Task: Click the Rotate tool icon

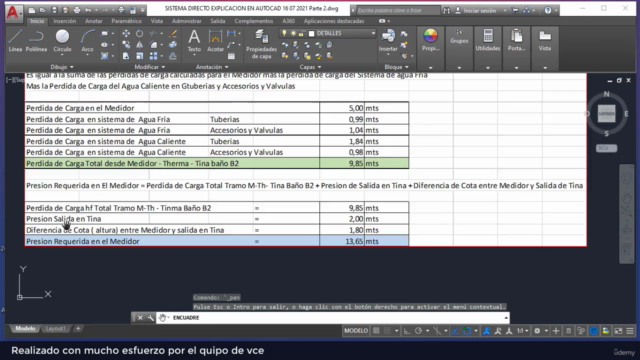Action: (x=140, y=33)
